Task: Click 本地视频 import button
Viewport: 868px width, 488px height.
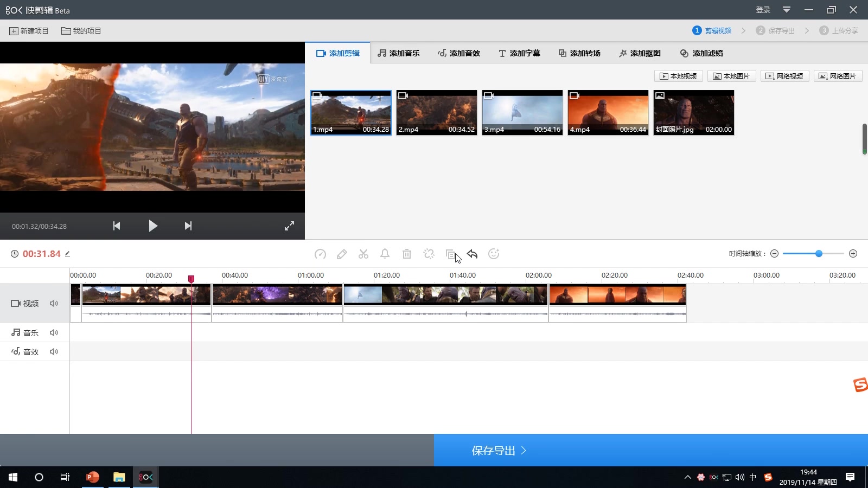Action: 678,76
